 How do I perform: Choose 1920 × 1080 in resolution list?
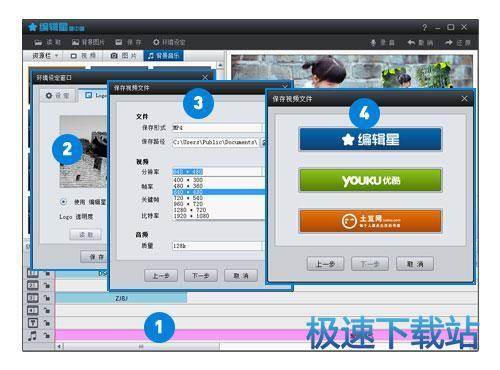click(219, 216)
